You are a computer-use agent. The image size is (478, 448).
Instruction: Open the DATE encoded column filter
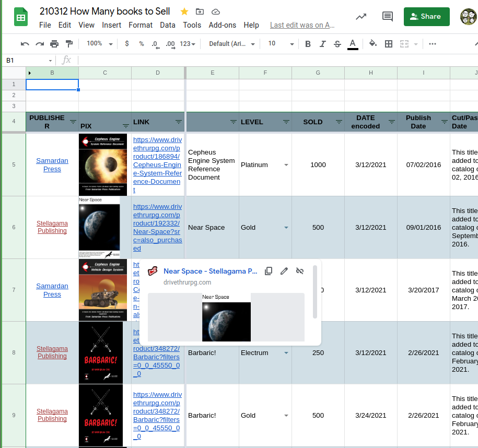[x=392, y=122]
